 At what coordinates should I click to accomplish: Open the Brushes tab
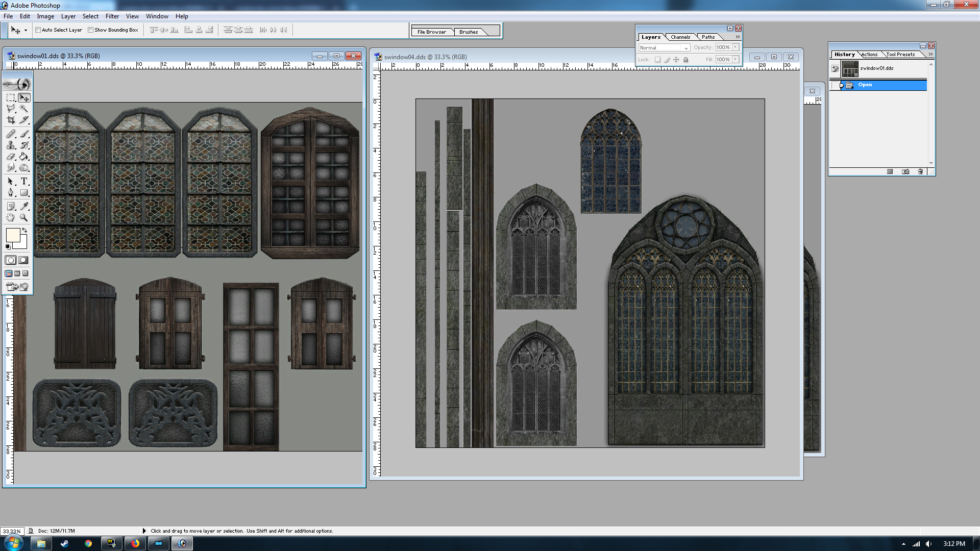coord(469,32)
